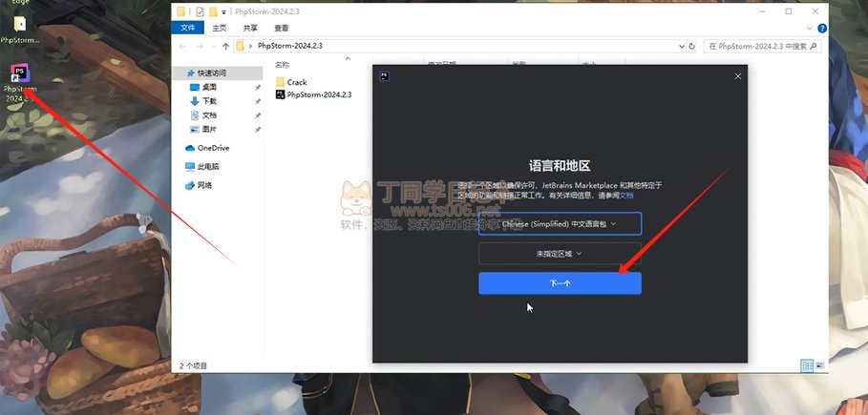Go back in File Explorer navigation
Image resolution: width=868 pixels, height=415 pixels.
(x=182, y=47)
